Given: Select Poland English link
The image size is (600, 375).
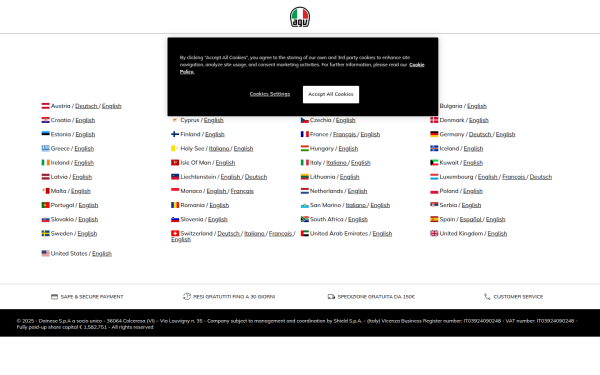Looking at the screenshot, I should click(x=473, y=191).
